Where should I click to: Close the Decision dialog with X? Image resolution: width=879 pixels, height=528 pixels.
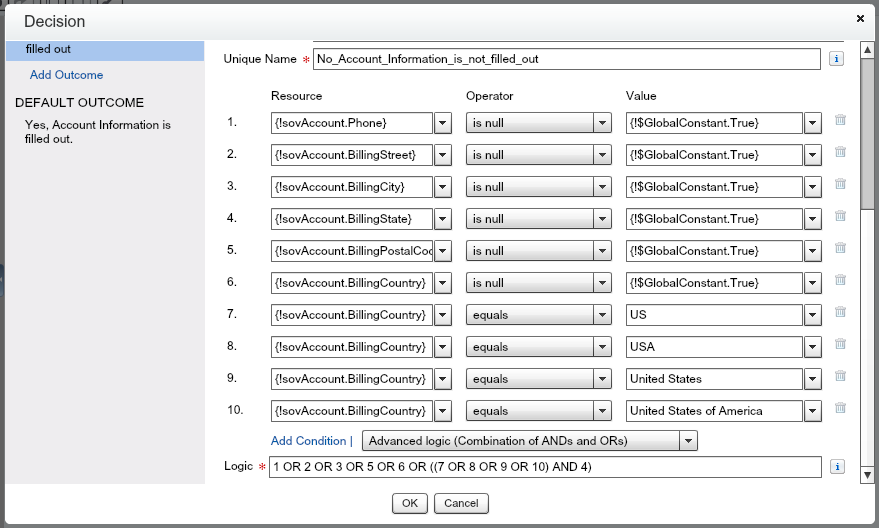coord(861,18)
